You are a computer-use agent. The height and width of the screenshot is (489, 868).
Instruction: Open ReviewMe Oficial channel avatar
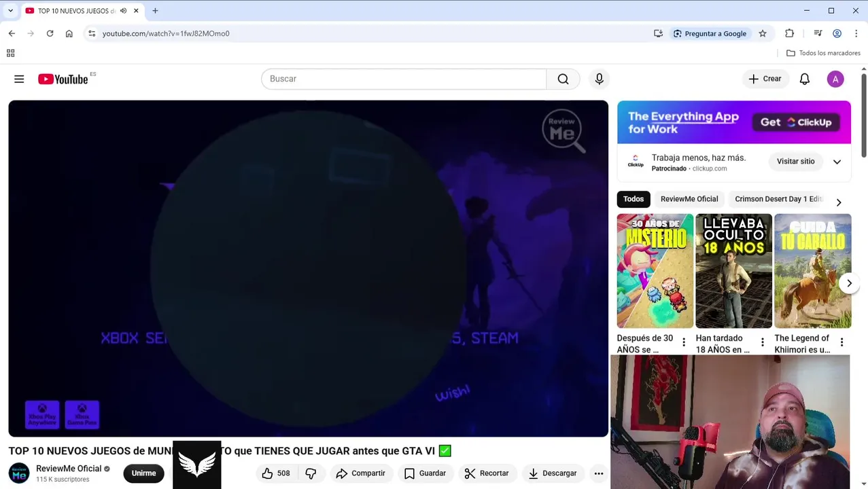coord(19,473)
